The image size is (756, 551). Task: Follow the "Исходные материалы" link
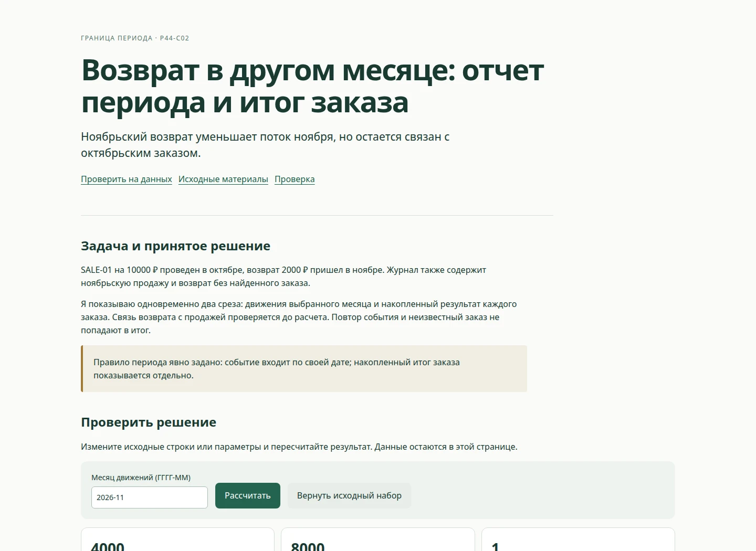coord(223,179)
